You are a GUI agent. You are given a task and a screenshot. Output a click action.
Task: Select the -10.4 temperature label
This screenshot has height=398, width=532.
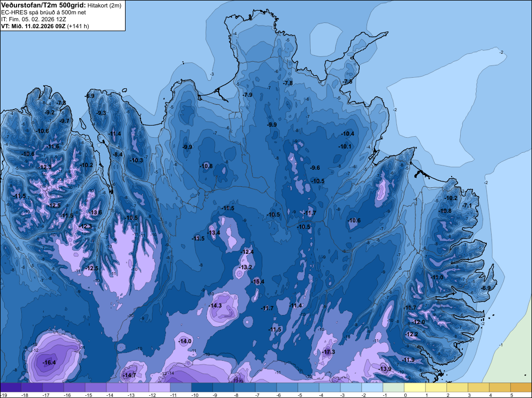[347, 134]
